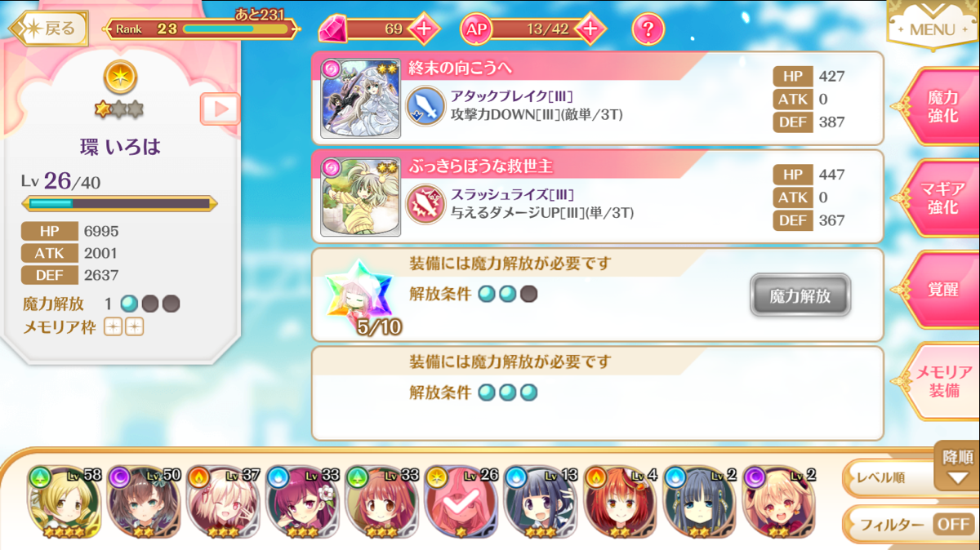The width and height of the screenshot is (980, 550).
Task: Switch to the 覚醒 tab
Action: [942, 290]
